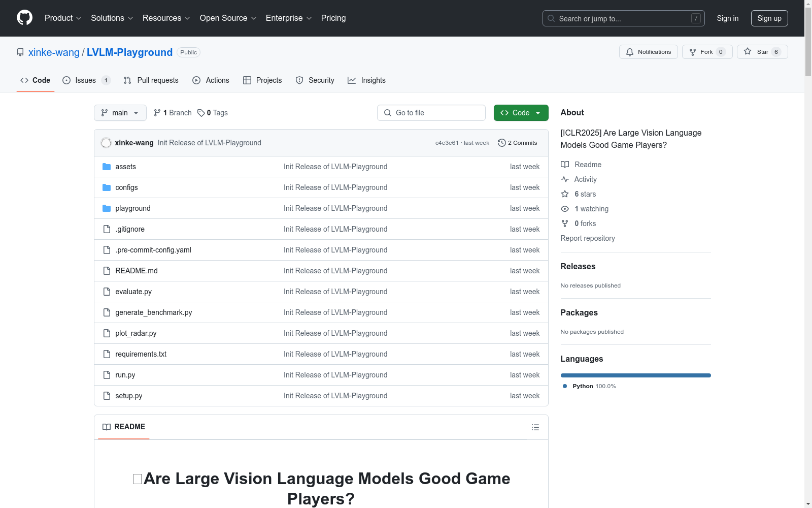
Task: Open the README outline list icon
Action: click(535, 427)
